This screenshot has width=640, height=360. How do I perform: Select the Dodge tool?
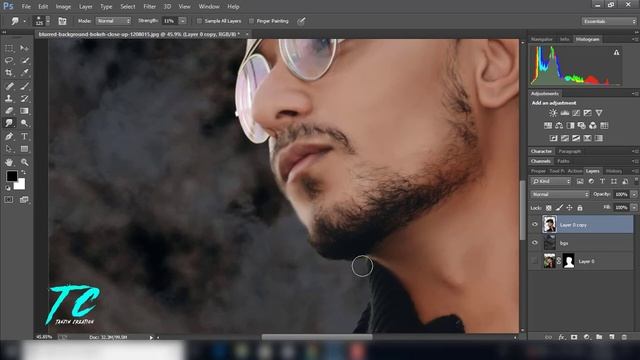coord(24,123)
